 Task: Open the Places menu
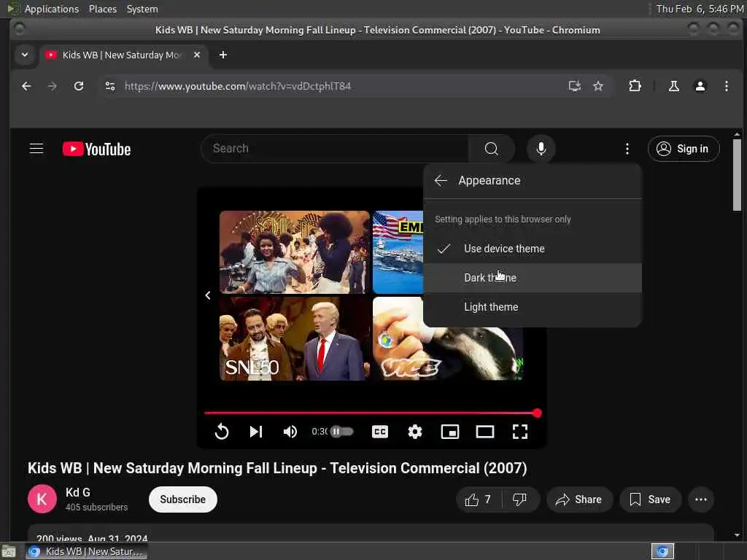102,9
